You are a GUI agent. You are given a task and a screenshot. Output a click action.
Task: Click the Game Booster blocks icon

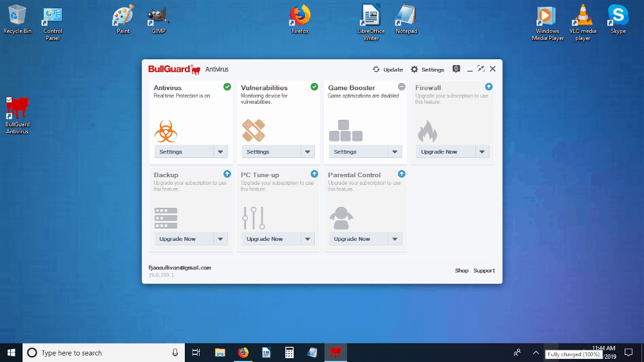345,131
